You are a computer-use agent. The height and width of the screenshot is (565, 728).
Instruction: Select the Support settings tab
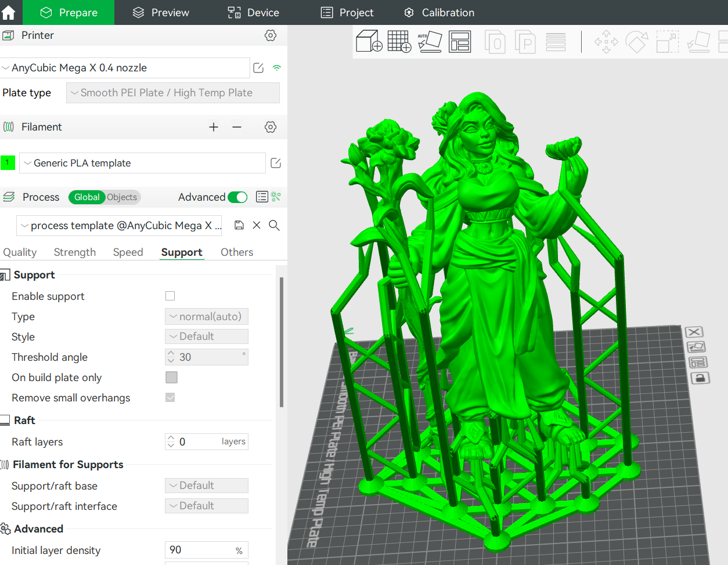coord(182,252)
